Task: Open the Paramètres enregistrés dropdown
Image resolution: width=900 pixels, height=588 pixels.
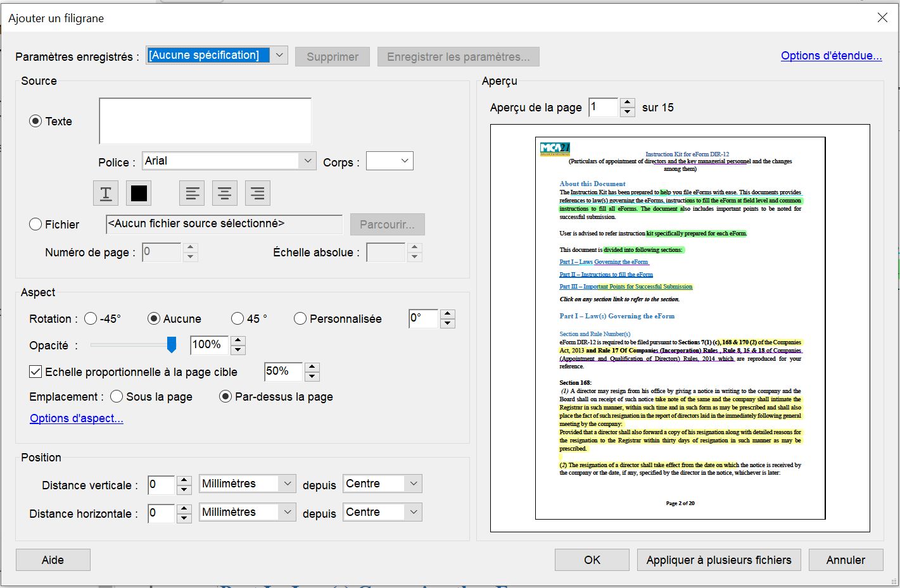Action: [x=217, y=55]
